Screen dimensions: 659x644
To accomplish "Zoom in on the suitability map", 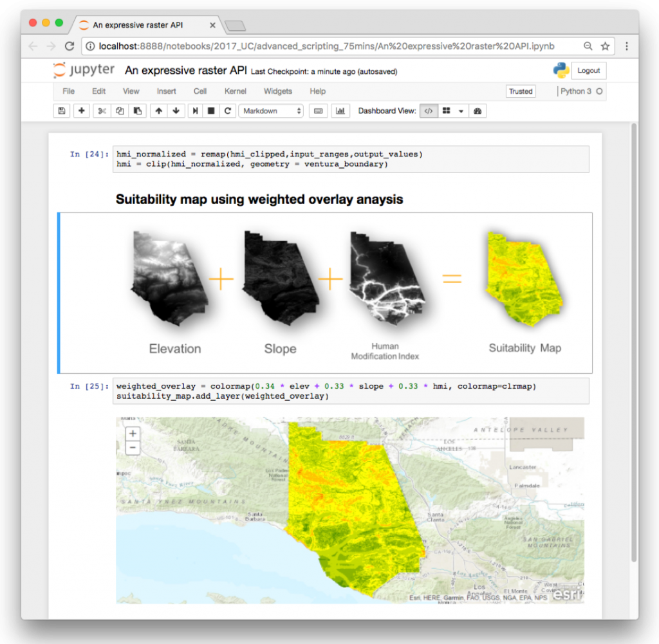I will [x=133, y=433].
